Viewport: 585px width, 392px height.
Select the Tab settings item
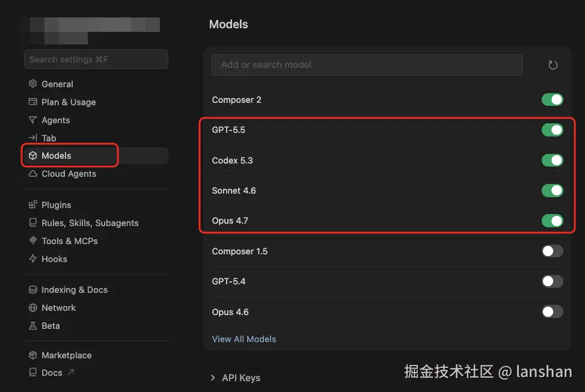pos(96,138)
